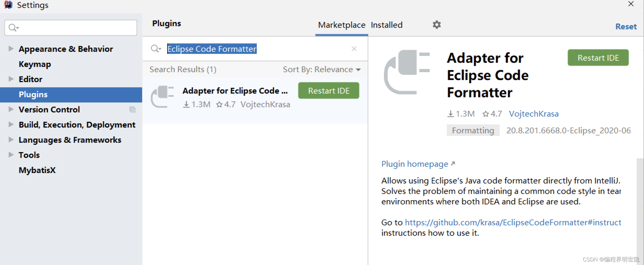The width and height of the screenshot is (644, 265).
Task: Open the Version Control settings label
Action: pyautogui.click(x=49, y=110)
